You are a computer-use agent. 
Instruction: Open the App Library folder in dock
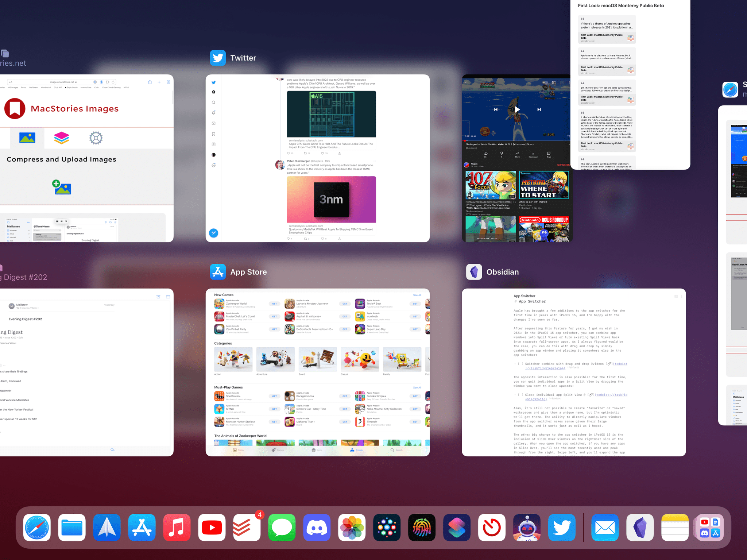(710, 527)
